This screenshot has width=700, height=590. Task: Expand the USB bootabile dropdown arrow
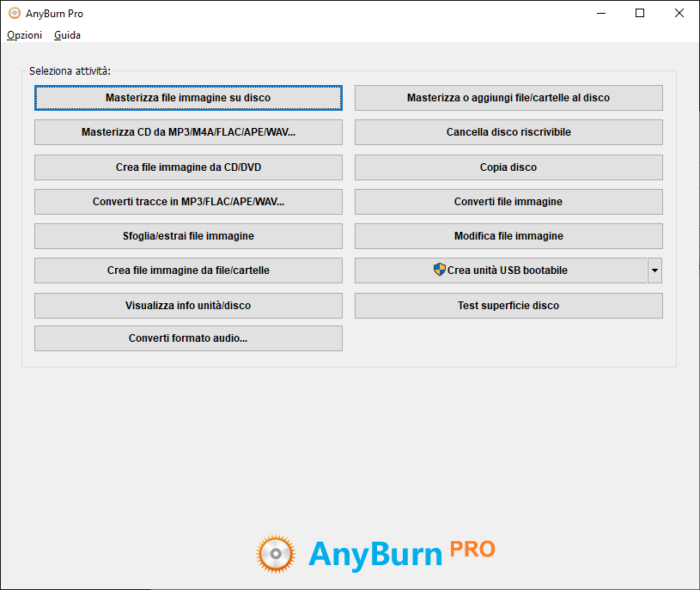(654, 271)
